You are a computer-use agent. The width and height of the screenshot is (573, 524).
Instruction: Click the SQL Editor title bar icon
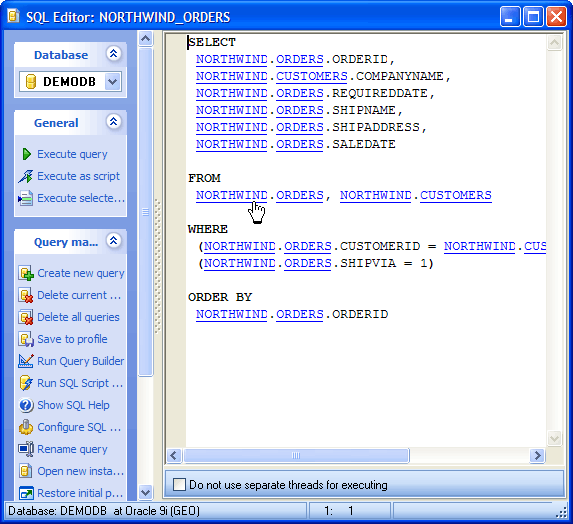pos(14,17)
